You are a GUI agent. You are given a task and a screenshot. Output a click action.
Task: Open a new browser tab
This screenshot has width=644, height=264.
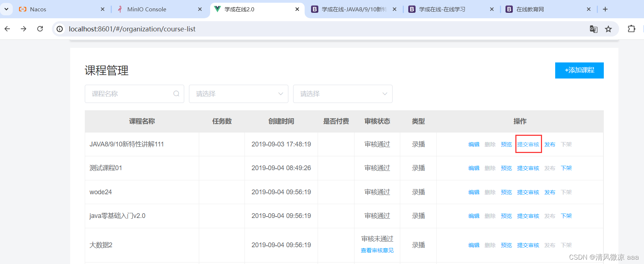click(x=605, y=9)
